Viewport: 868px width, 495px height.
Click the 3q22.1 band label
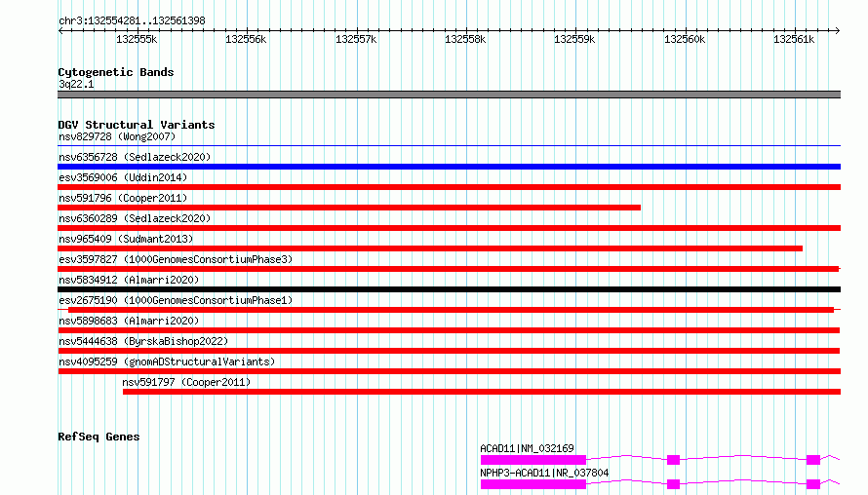click(76, 84)
